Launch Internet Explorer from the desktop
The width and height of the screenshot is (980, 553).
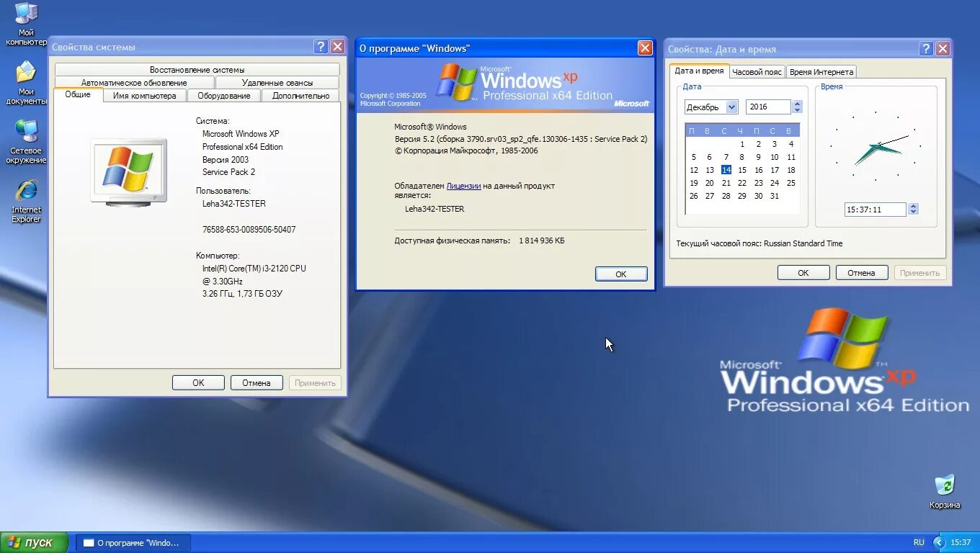coord(26,200)
